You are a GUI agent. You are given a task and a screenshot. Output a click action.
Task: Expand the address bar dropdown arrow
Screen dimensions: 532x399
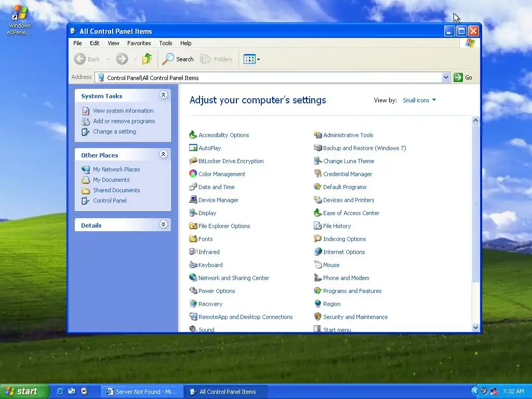[x=446, y=77]
